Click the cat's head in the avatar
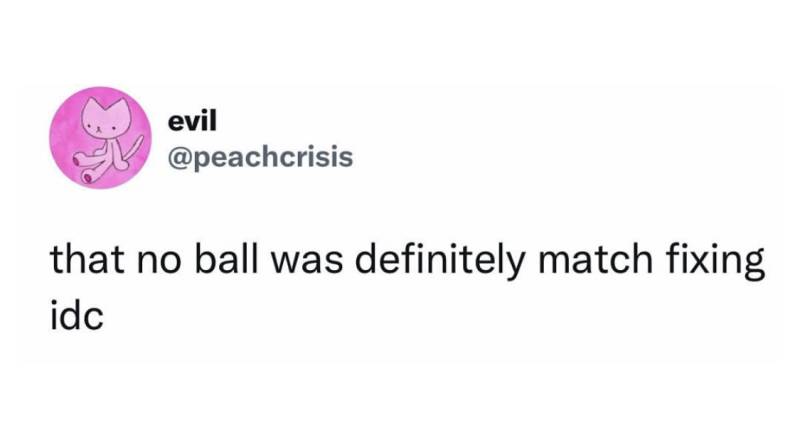 click(104, 122)
